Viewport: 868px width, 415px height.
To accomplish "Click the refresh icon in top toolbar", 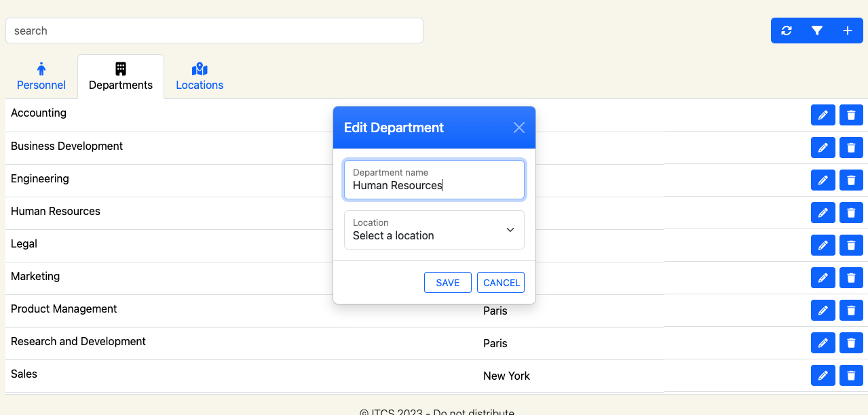I will [x=787, y=31].
